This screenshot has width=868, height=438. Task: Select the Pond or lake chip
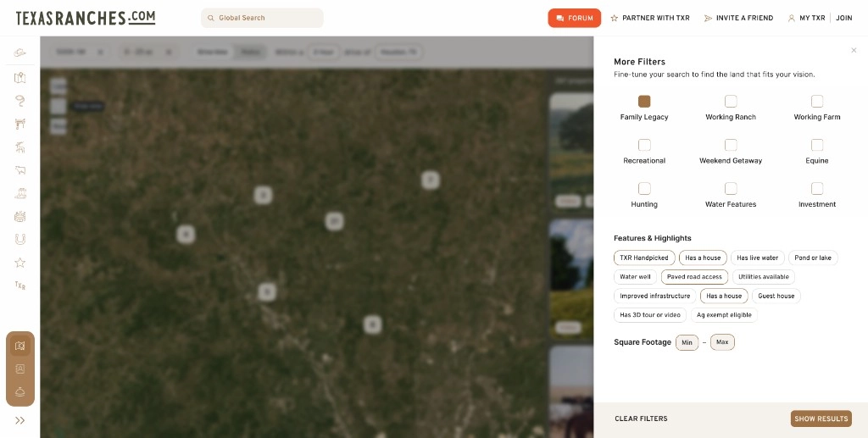pyautogui.click(x=813, y=258)
